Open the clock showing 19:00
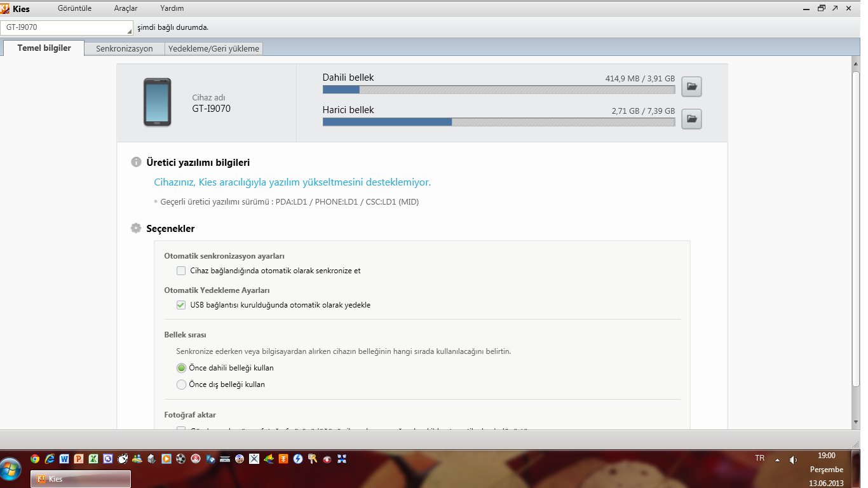 [826, 470]
